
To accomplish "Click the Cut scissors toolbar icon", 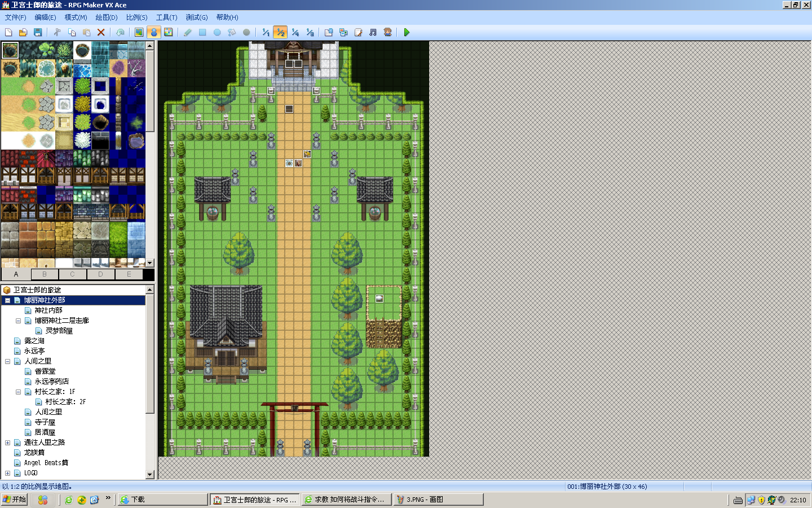I will (x=57, y=32).
